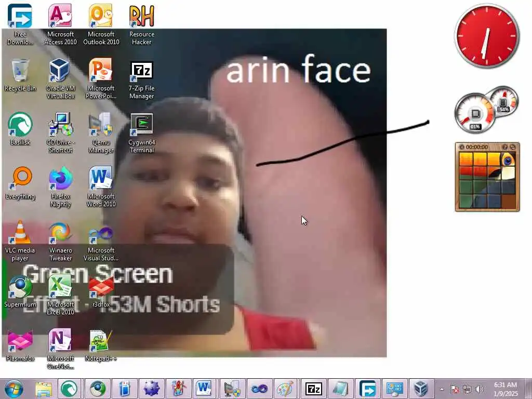Viewport: 532px width, 399px height.
Task: Click the network tray icon
Action: [x=467, y=389]
